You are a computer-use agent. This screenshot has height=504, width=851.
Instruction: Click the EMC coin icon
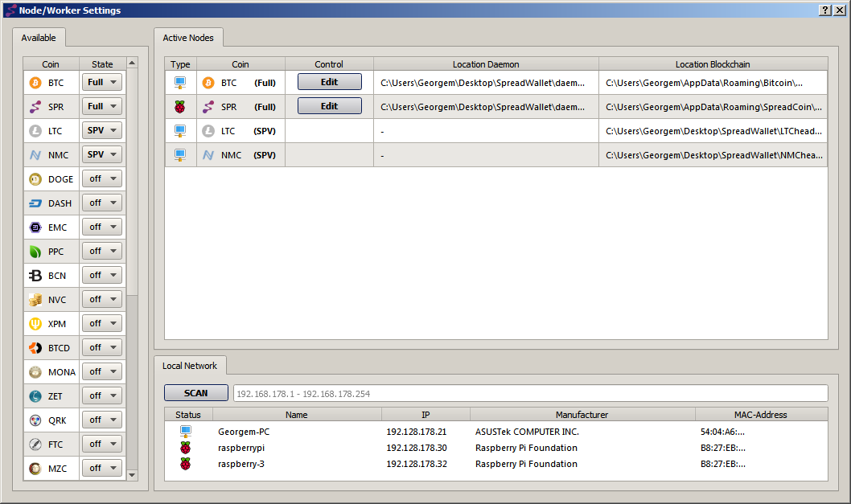tap(35, 227)
